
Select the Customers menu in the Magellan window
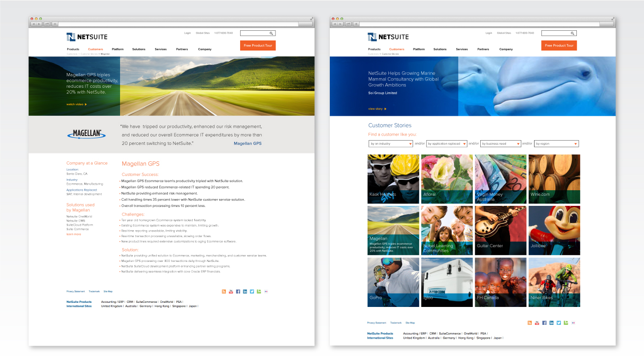(x=96, y=49)
